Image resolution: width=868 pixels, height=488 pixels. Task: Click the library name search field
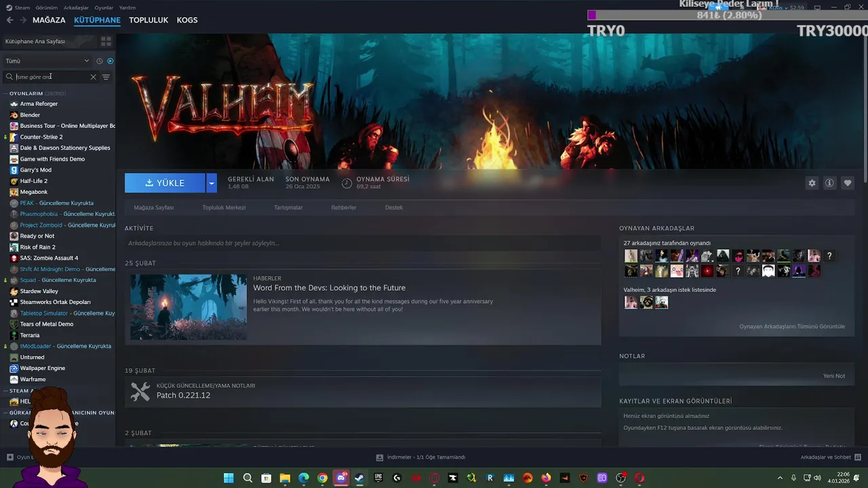pyautogui.click(x=52, y=77)
